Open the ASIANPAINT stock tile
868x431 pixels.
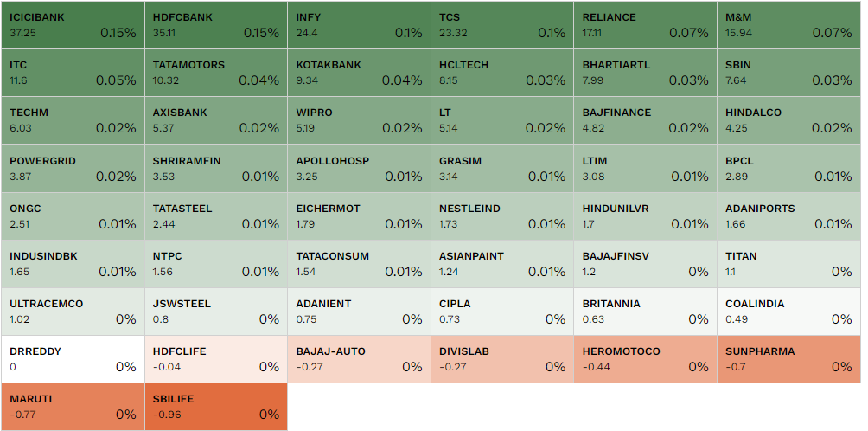501,264
